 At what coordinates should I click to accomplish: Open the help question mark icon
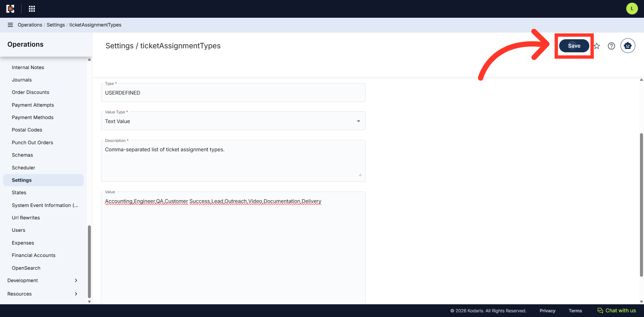611,46
